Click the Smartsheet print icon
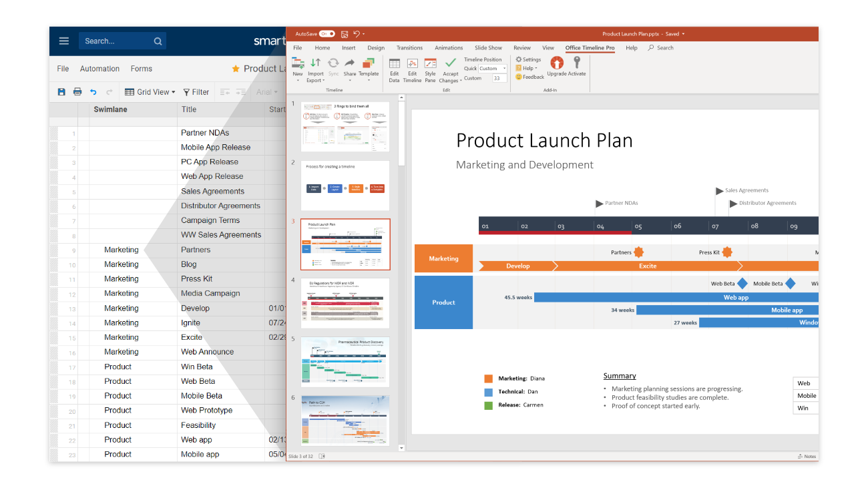This screenshot has width=868, height=488. pos(77,92)
